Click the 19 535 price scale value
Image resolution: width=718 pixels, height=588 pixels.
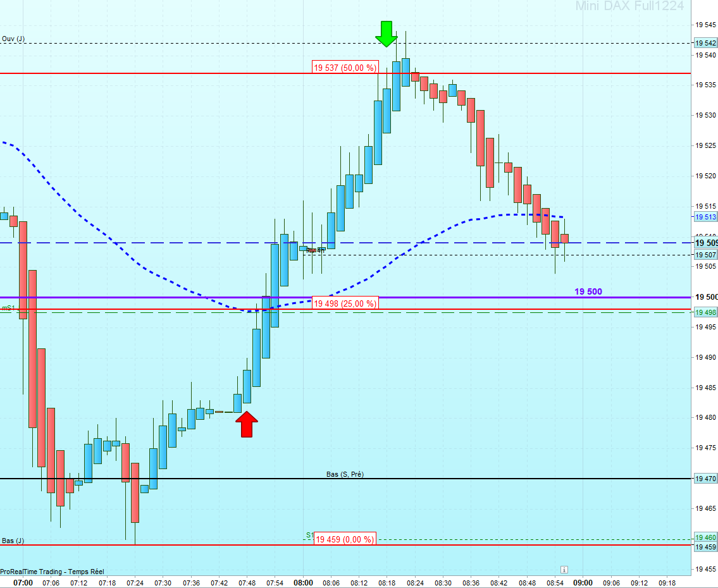[x=705, y=85]
